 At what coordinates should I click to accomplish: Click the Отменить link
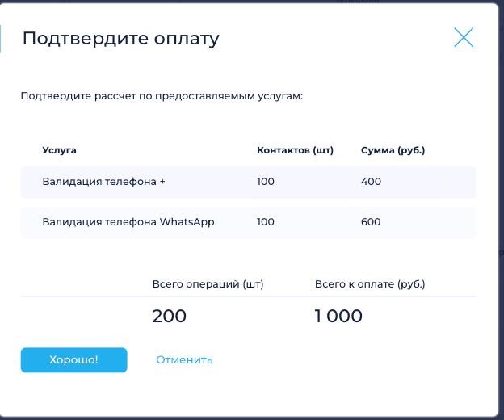tap(184, 360)
